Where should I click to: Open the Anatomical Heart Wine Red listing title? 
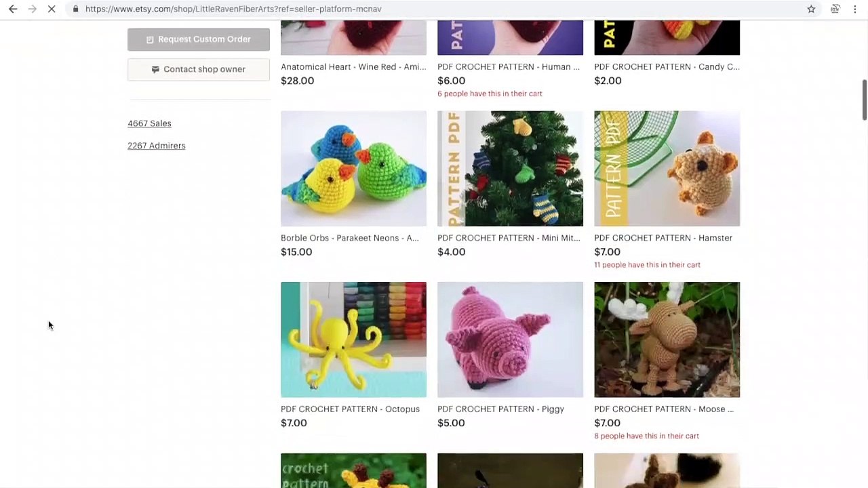pyautogui.click(x=353, y=66)
